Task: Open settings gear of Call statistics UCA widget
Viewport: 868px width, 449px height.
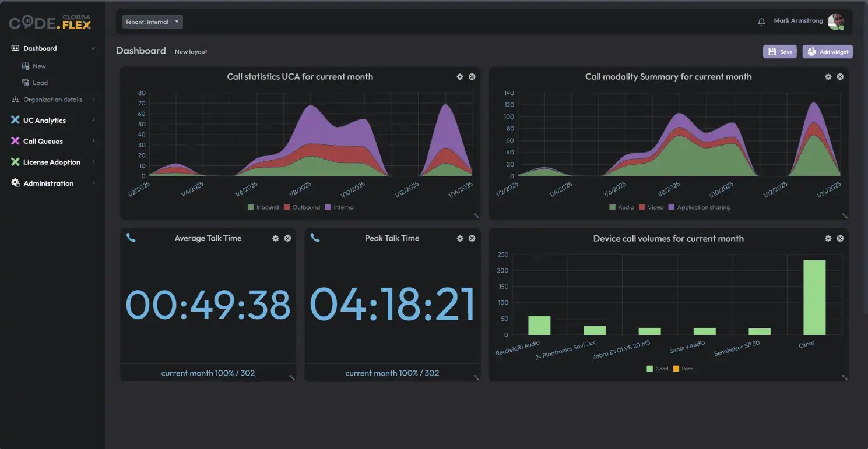Action: click(x=460, y=77)
